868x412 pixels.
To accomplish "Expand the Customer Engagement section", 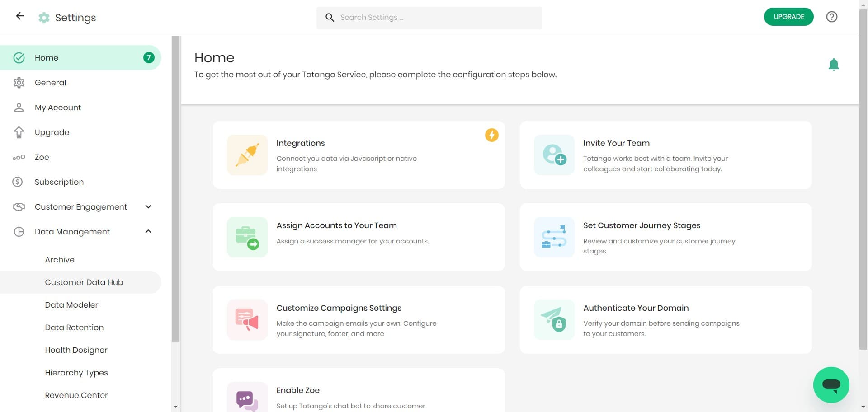I will [148, 206].
